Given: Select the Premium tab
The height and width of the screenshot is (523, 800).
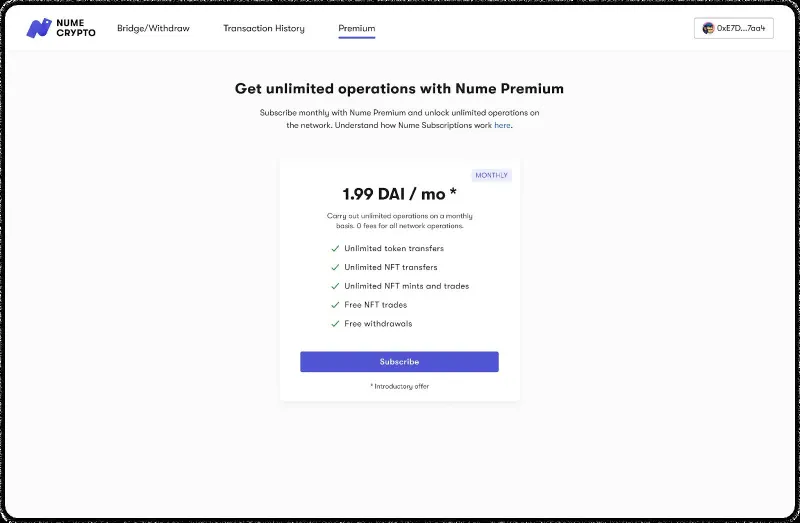Looking at the screenshot, I should tap(357, 28).
